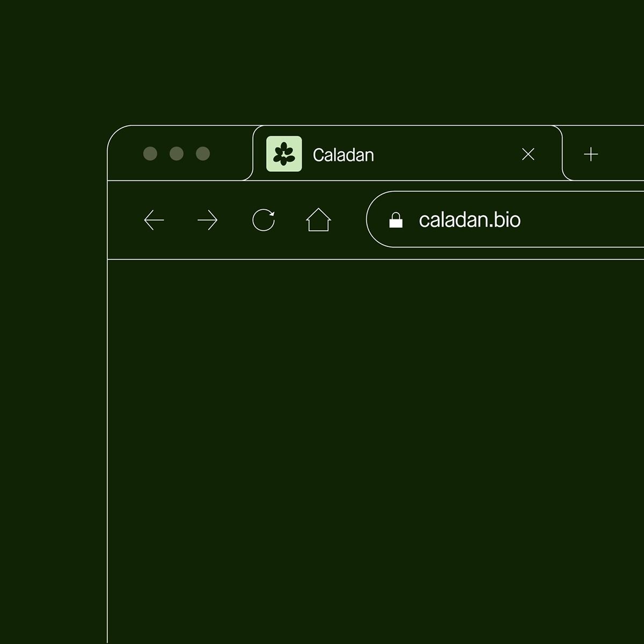Click empty tab space between Caladan title and X
Image resolution: width=644 pixels, height=644 pixels.
point(445,155)
